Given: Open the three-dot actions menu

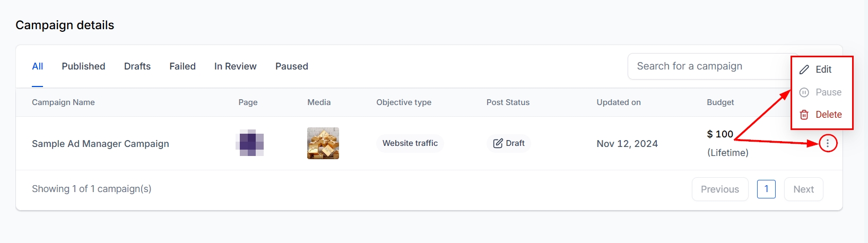Looking at the screenshot, I should point(828,143).
